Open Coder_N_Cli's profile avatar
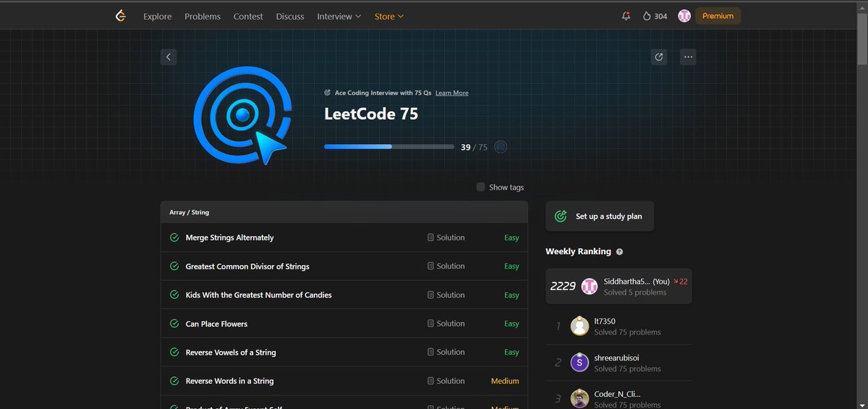 [x=579, y=399]
